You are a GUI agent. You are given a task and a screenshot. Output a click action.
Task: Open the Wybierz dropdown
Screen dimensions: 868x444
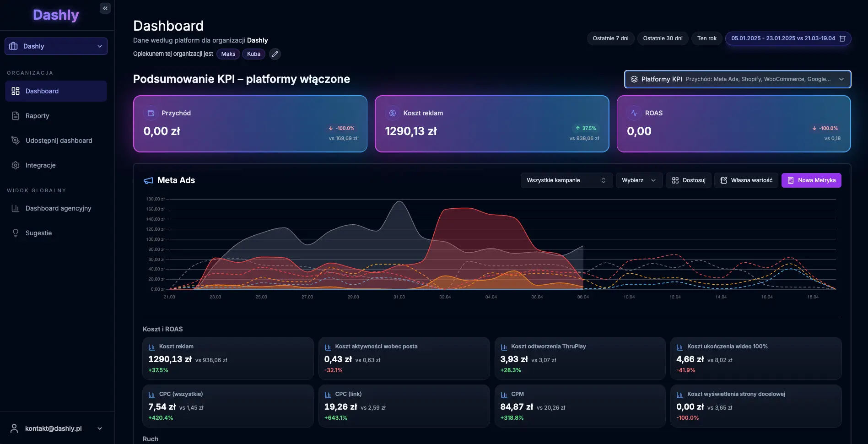(639, 180)
